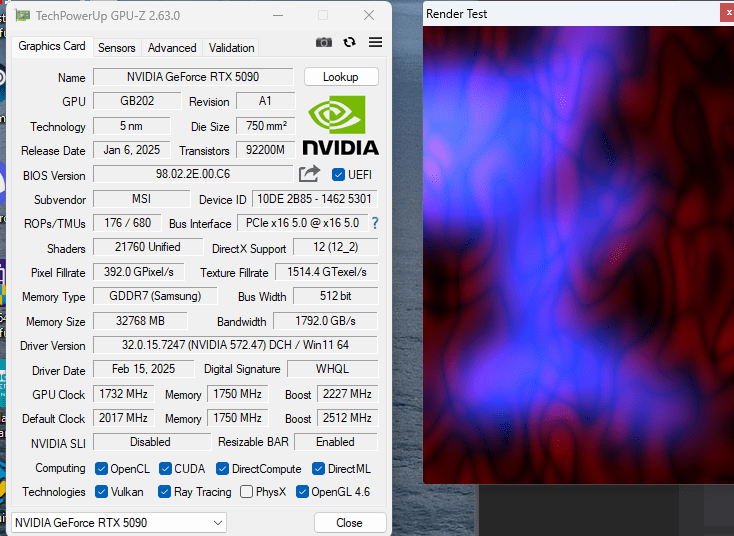This screenshot has height=536, width=734.
Task: Click the NVIDIA logo image
Action: pos(340,125)
